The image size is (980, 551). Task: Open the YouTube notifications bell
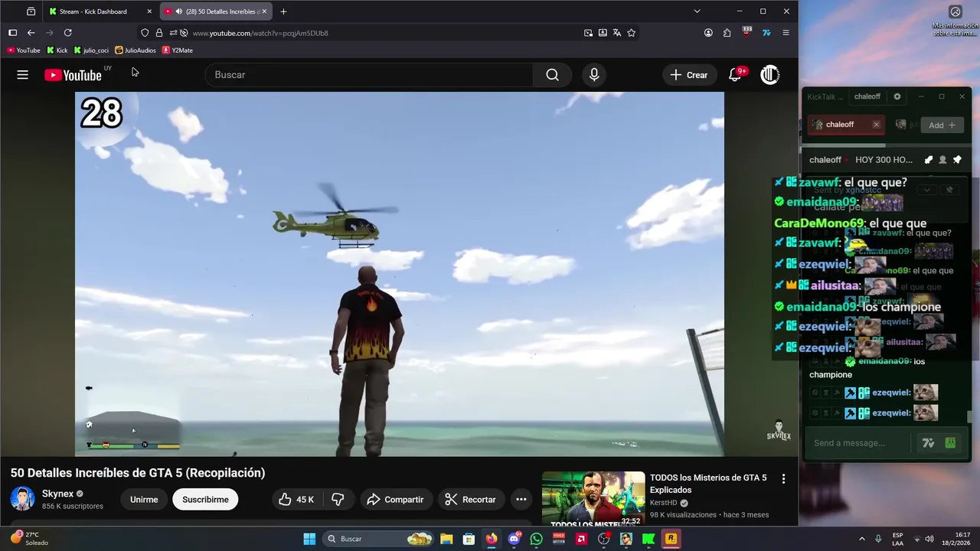(x=736, y=74)
